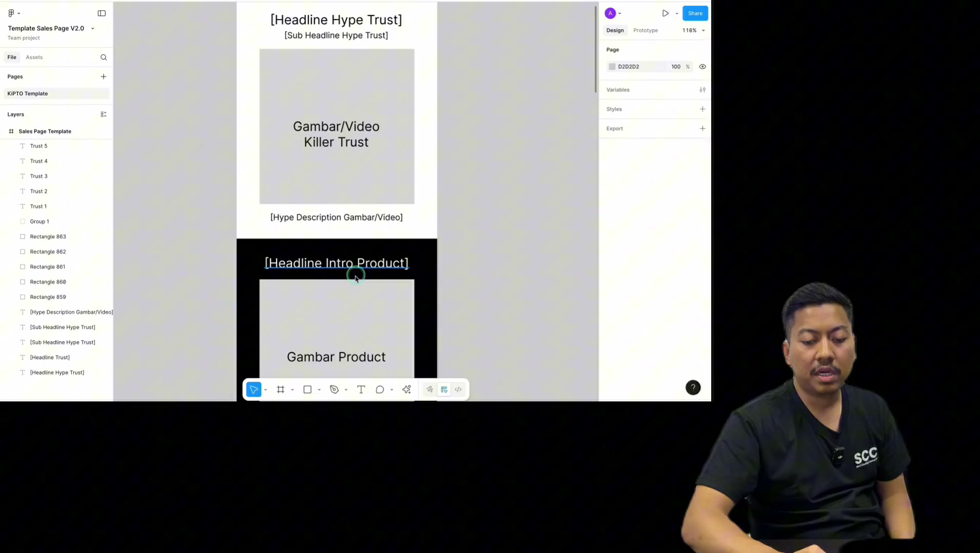The height and width of the screenshot is (553, 980).
Task: Open the help question mark button
Action: pyautogui.click(x=693, y=388)
